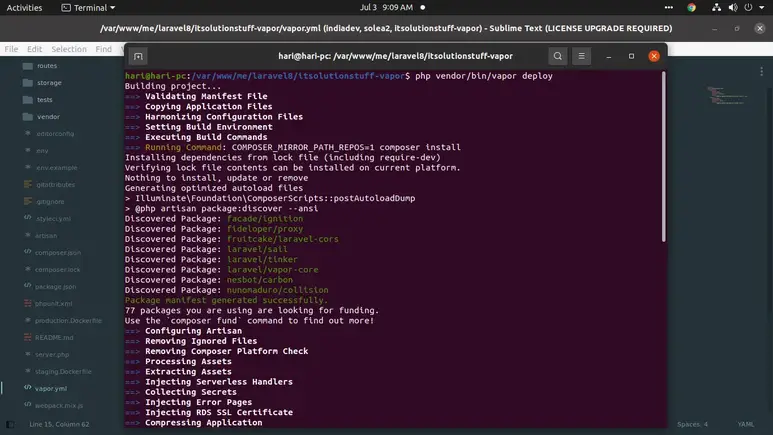Click the composer.json file type icon
The image size is (773, 435).
28,252
